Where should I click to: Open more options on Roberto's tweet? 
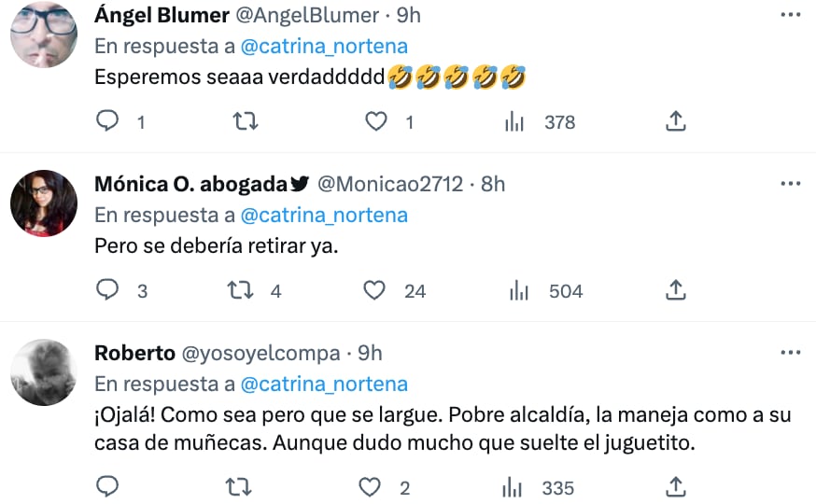(x=790, y=353)
